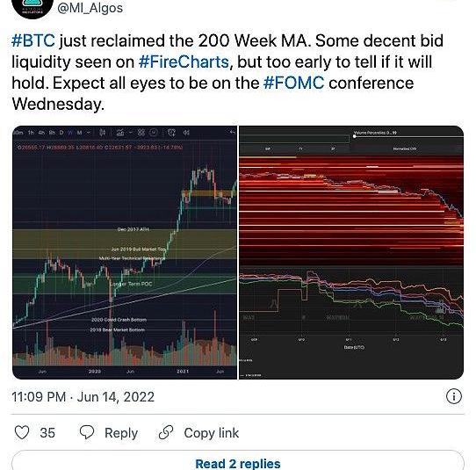Like the tweet with the heart icon

(22, 432)
